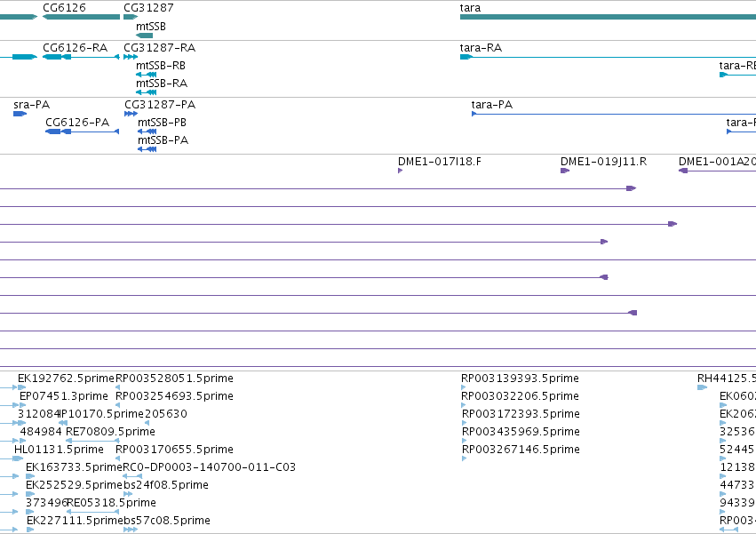This screenshot has width=756, height=534.
Task: Select the CG6126-PA protein label
Action: click(x=77, y=123)
